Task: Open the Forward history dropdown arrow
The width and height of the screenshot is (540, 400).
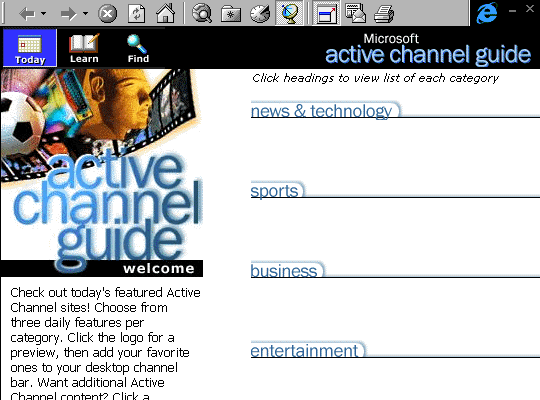Action: (85, 14)
